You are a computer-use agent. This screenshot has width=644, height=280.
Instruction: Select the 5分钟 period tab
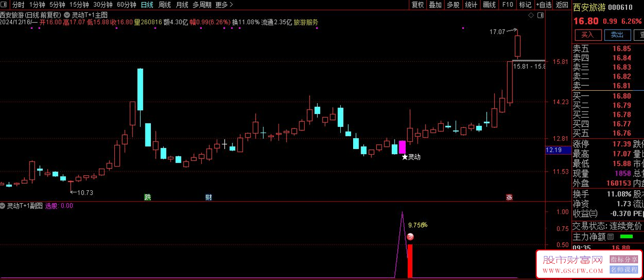point(57,5)
